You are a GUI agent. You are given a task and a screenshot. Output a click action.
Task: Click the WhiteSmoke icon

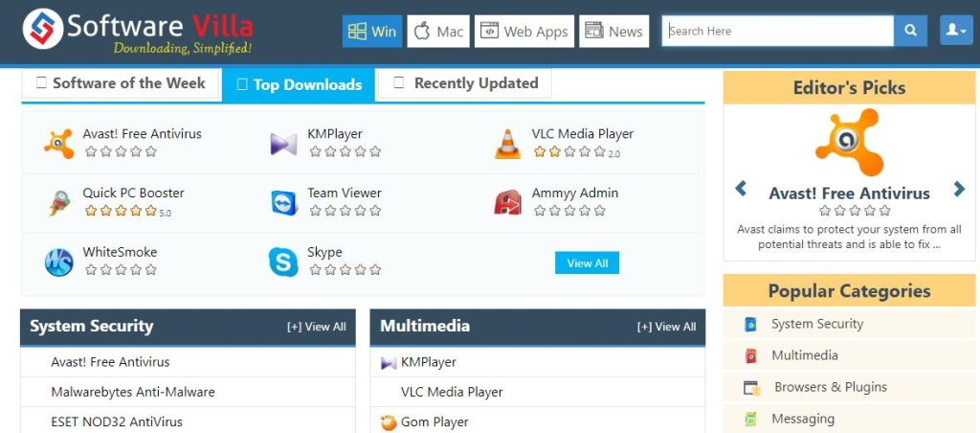58,262
